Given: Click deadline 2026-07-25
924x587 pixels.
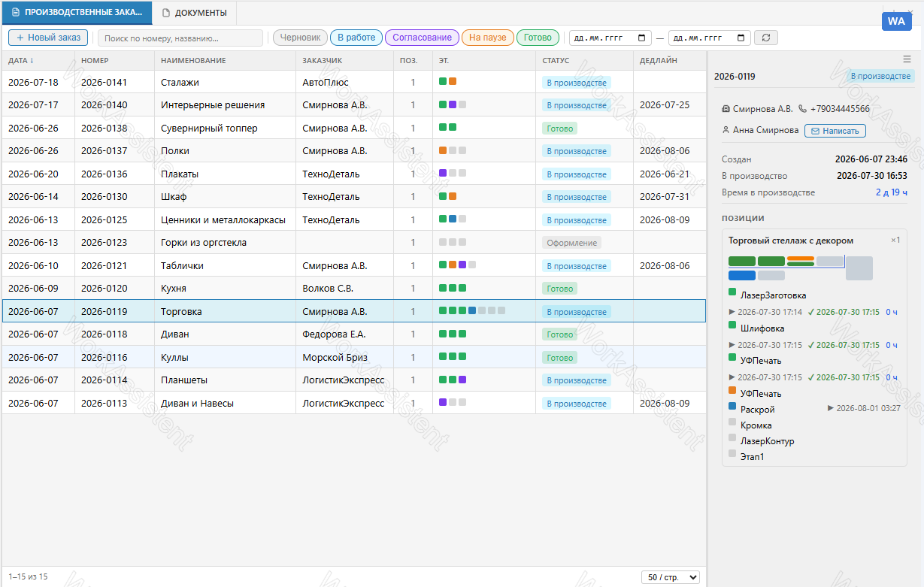Looking at the screenshot, I should click(x=665, y=104).
